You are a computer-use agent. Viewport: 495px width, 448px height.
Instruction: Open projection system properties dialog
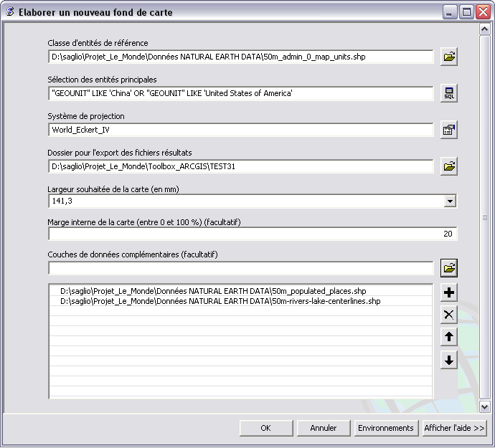(x=449, y=130)
